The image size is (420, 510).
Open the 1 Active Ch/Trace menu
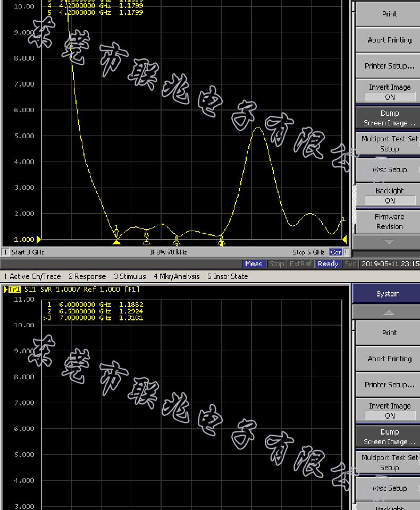[x=32, y=276]
